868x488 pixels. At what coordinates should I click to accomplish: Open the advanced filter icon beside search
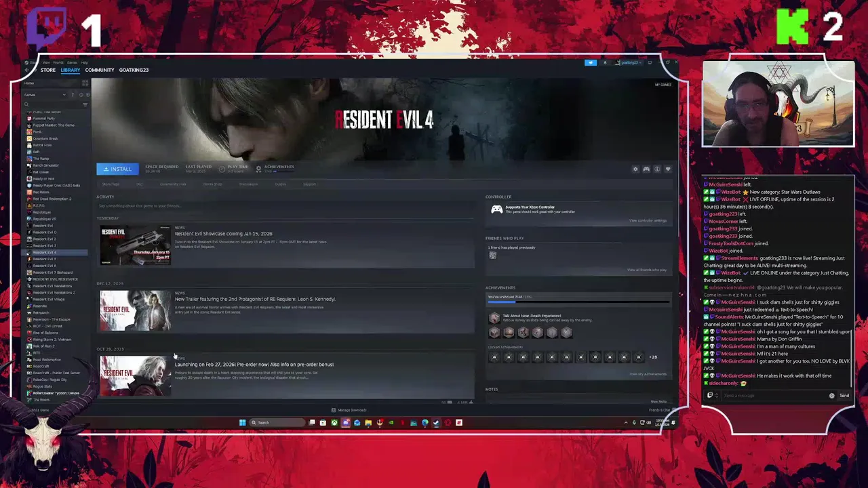click(x=85, y=104)
